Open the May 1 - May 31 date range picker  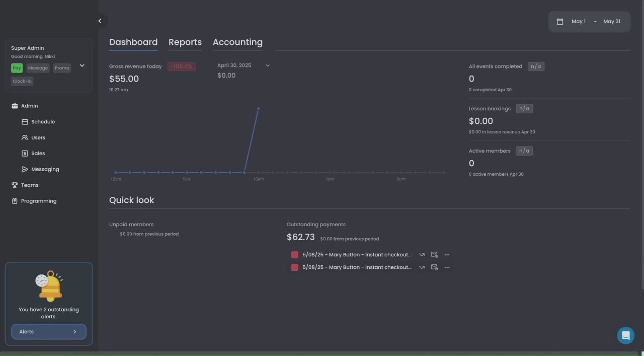point(589,22)
